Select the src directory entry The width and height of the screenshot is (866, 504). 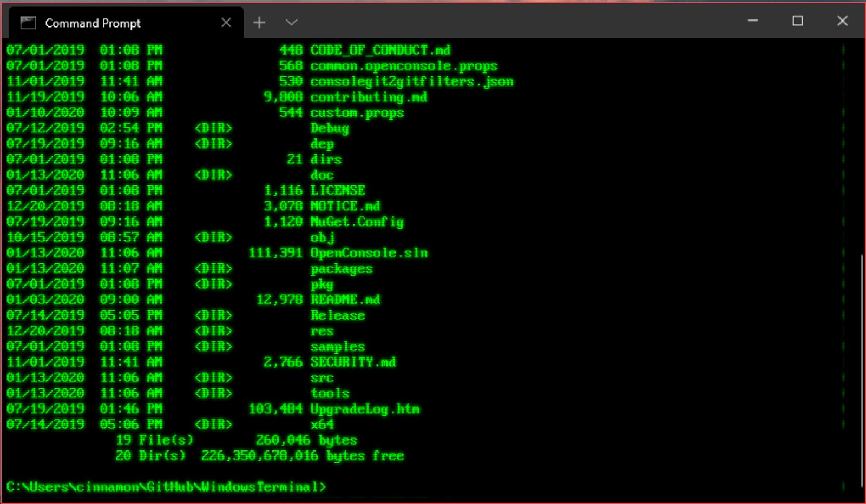point(322,377)
